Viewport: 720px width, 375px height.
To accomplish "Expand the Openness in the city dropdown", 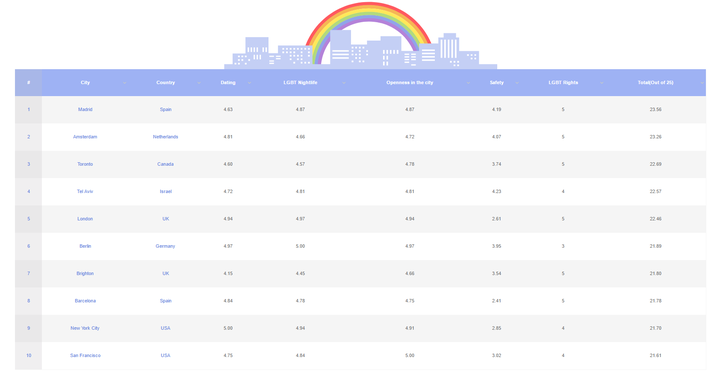I will (468, 83).
